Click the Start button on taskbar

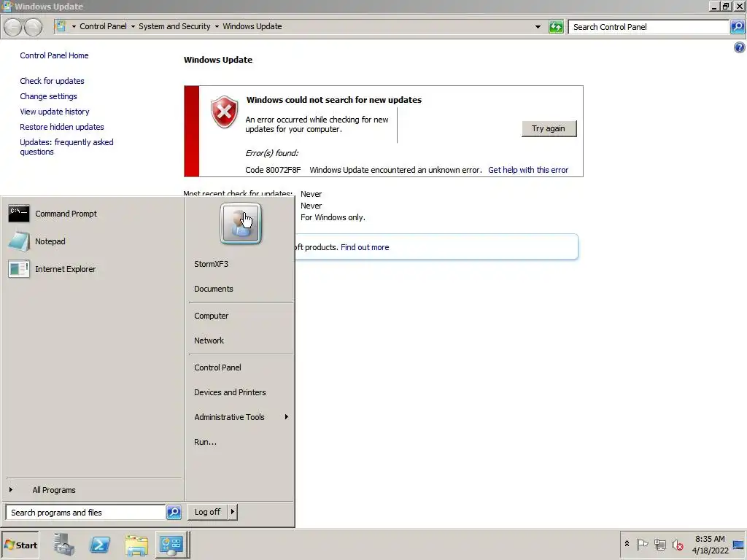20,545
